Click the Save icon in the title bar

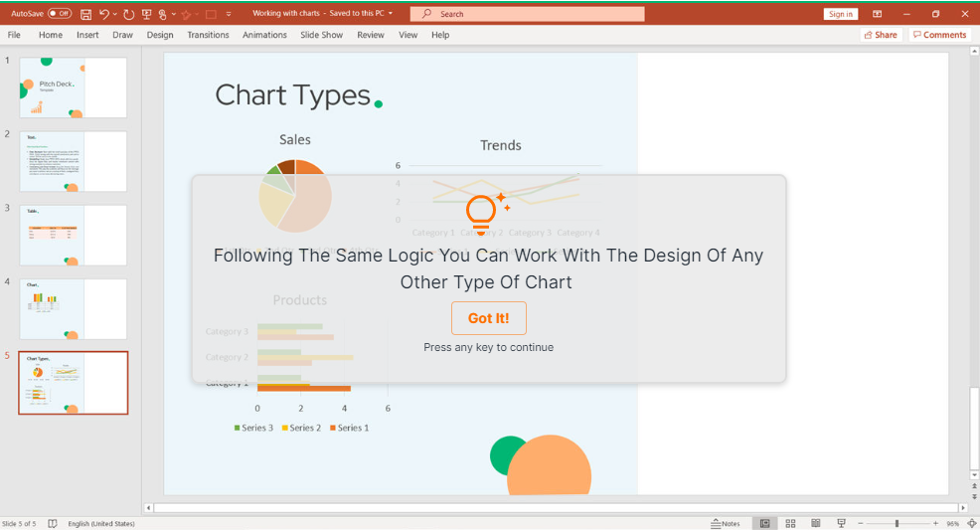tap(86, 14)
